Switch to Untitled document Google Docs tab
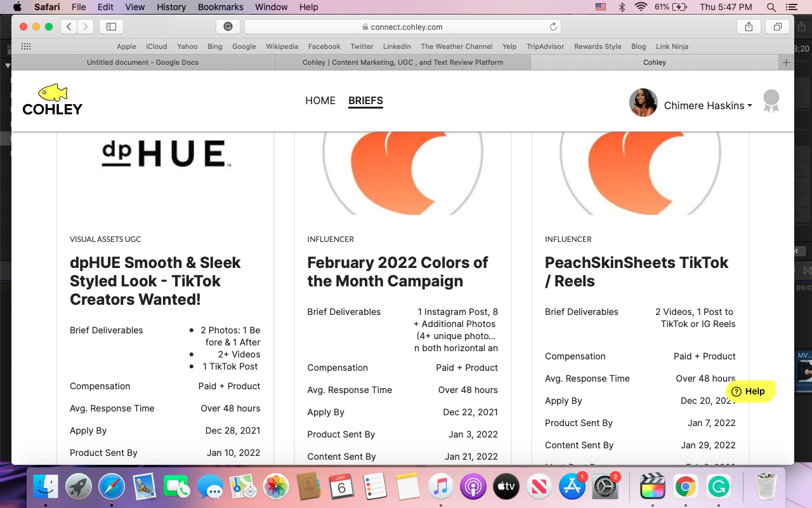 click(143, 62)
